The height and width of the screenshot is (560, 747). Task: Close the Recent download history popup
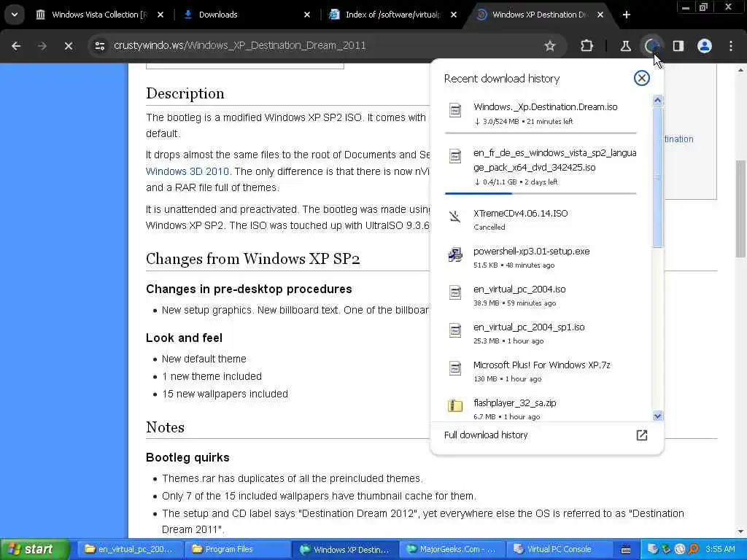642,78
